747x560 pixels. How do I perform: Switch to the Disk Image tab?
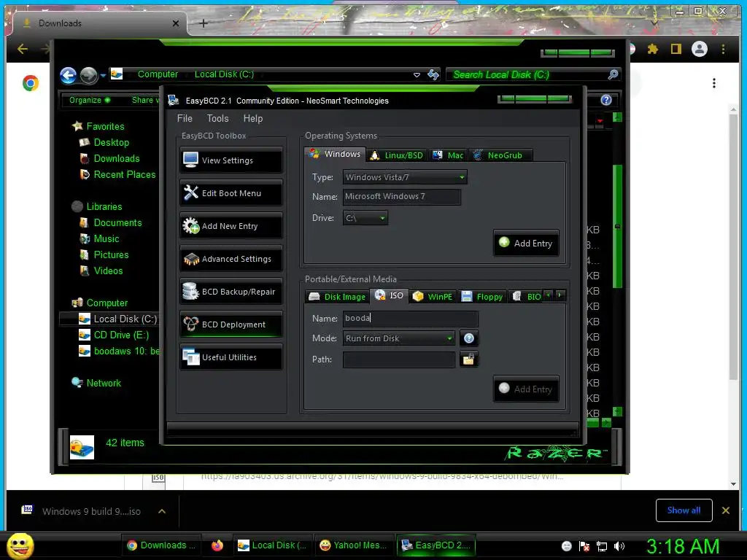(337, 297)
